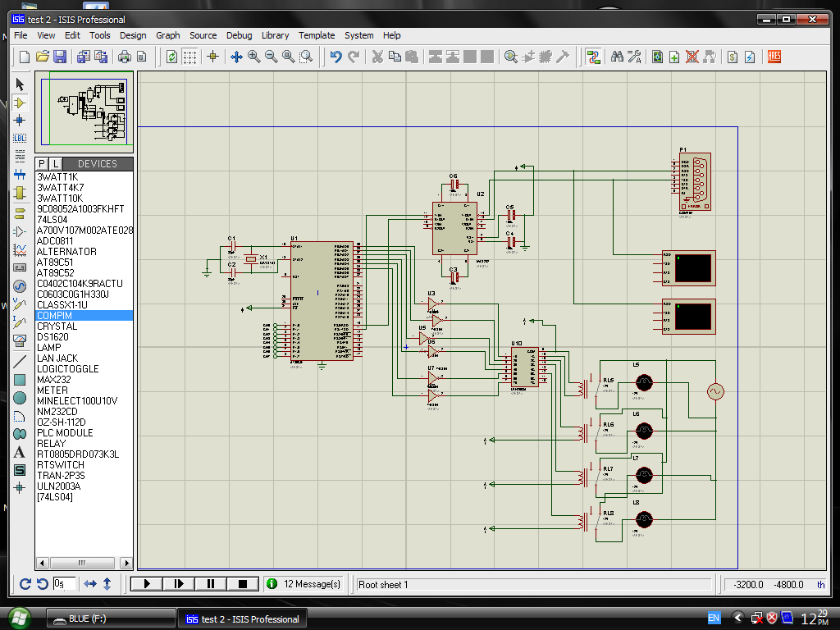Viewport: 840px width, 630px height.
Task: Open the Debug menu
Action: tap(239, 35)
